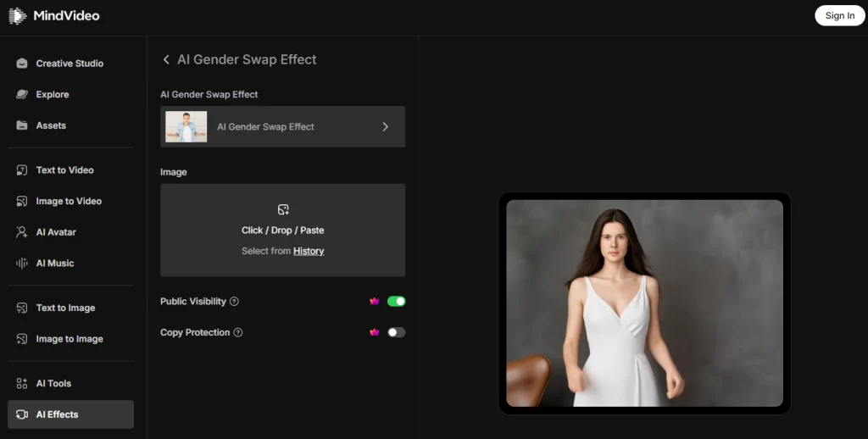
Task: Go back using the left chevron arrow
Action: [166, 60]
